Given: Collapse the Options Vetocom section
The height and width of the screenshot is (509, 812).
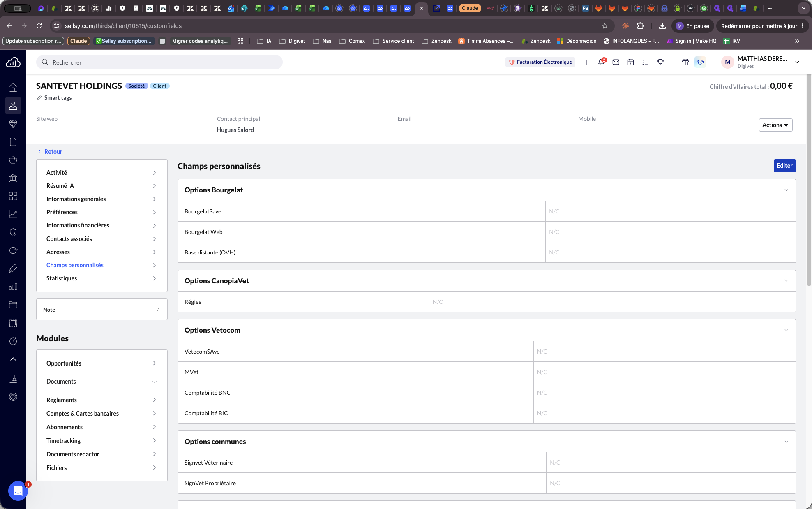Looking at the screenshot, I should pyautogui.click(x=786, y=330).
